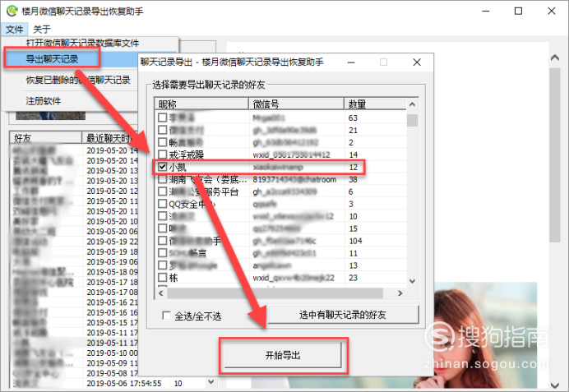Close the 聊天记录导出 dialog
Image resolution: width=569 pixels, height=392 pixels.
click(417, 62)
